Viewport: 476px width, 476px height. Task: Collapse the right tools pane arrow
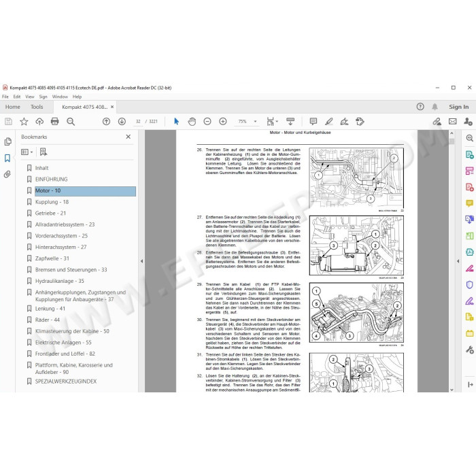click(458, 261)
